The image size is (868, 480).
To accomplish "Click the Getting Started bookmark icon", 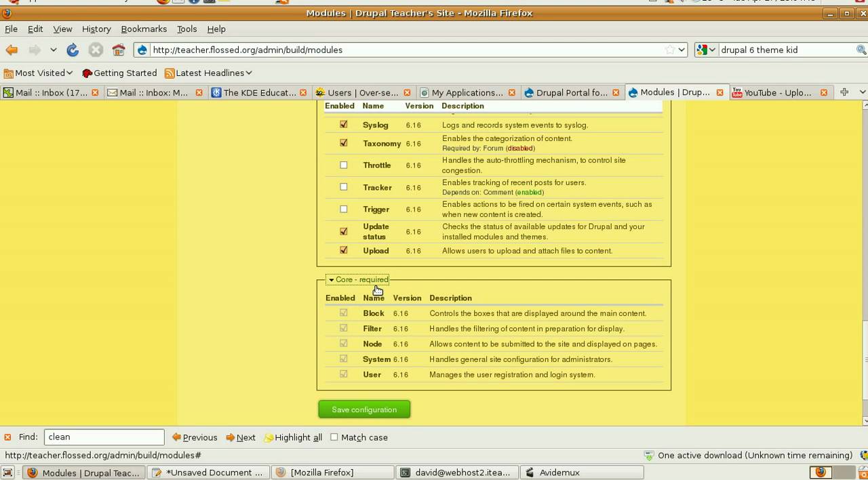I will [x=87, y=73].
